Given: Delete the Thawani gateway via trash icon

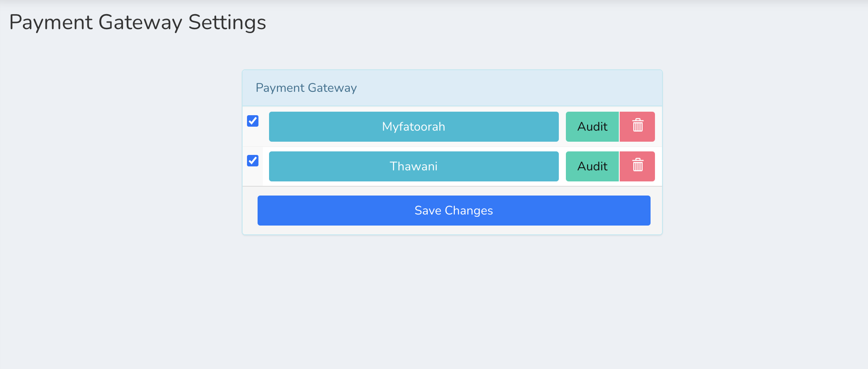Looking at the screenshot, I should (637, 166).
